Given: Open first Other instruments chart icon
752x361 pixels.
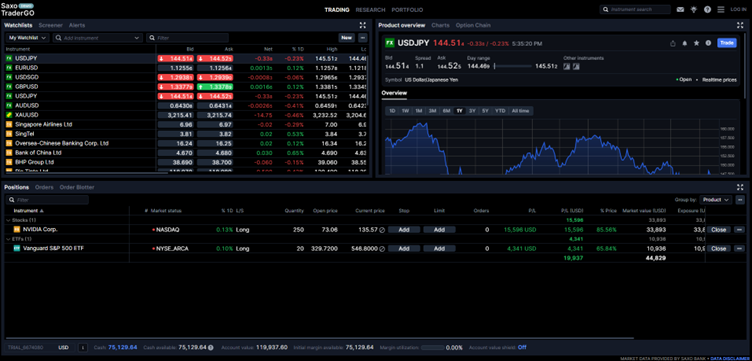Looking at the screenshot, I should (567, 66).
